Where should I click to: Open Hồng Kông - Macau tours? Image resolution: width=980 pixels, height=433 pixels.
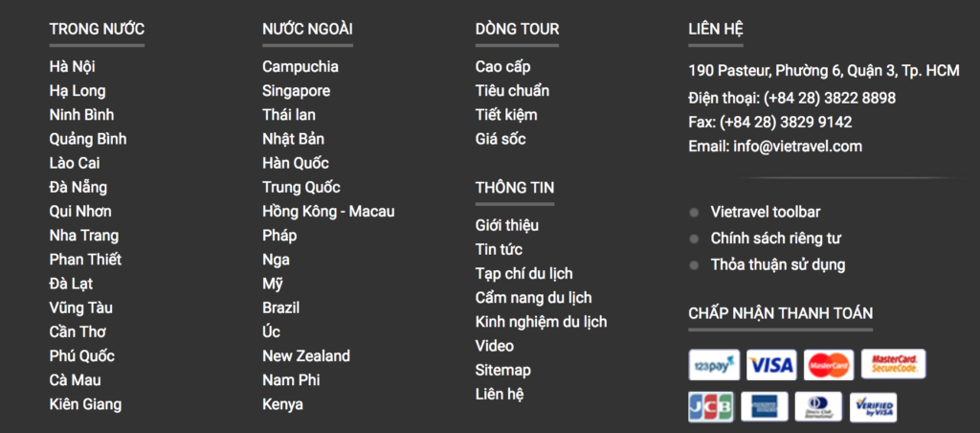tap(328, 212)
